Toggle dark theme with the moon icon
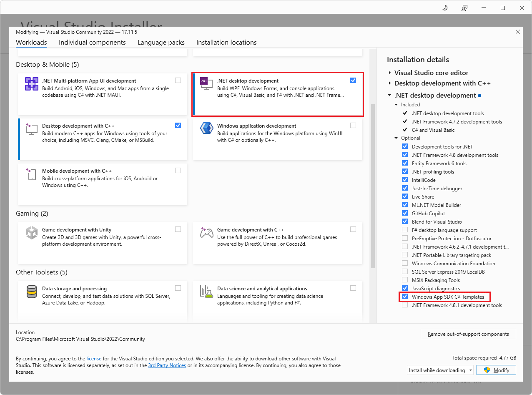The image size is (532, 395). click(445, 8)
